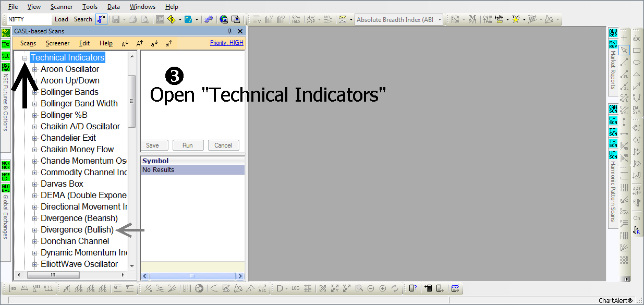This screenshot has height=305, width=644.
Task: Pin the CASL-based Scans panel
Action: point(230,31)
